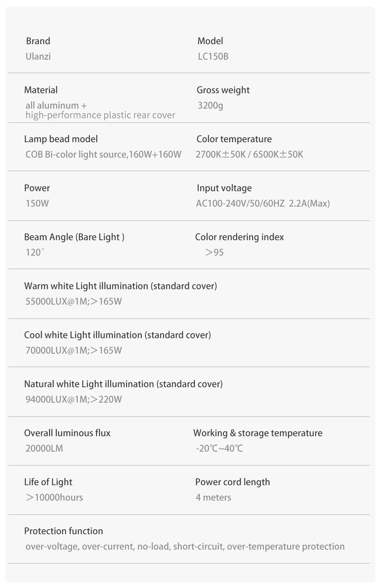Select the working temperature -20℃~40℃ value
The height and width of the screenshot is (588, 380).
coord(219,448)
